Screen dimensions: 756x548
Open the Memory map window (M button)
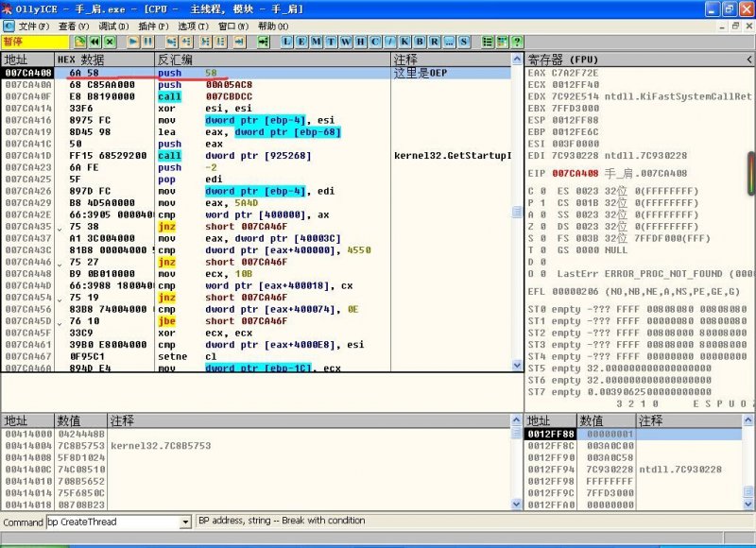coord(317,42)
